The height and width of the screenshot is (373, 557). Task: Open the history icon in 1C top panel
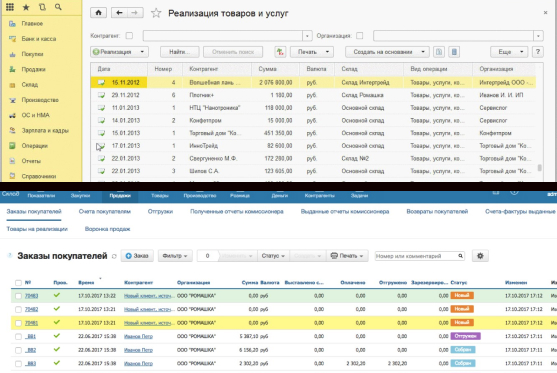pyautogui.click(x=42, y=7)
